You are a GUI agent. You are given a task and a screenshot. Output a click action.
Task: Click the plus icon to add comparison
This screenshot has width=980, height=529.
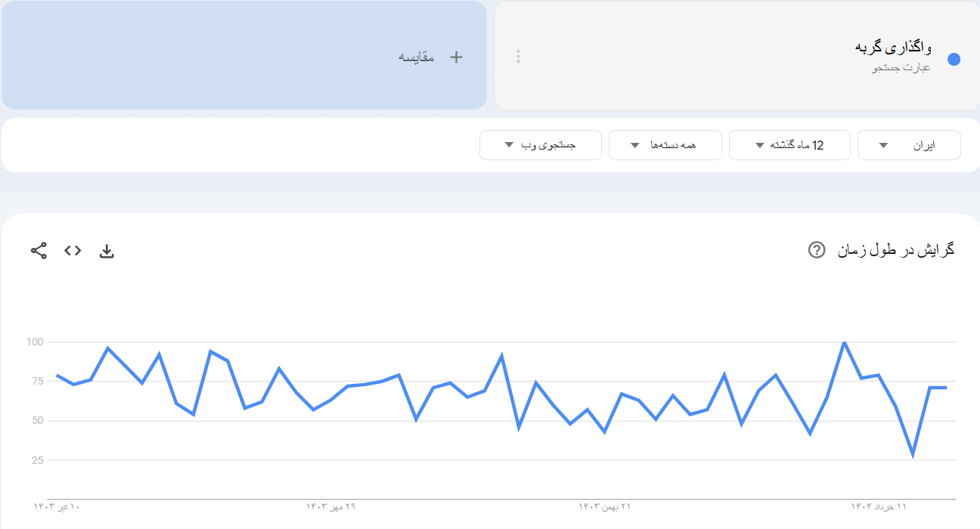click(x=456, y=57)
